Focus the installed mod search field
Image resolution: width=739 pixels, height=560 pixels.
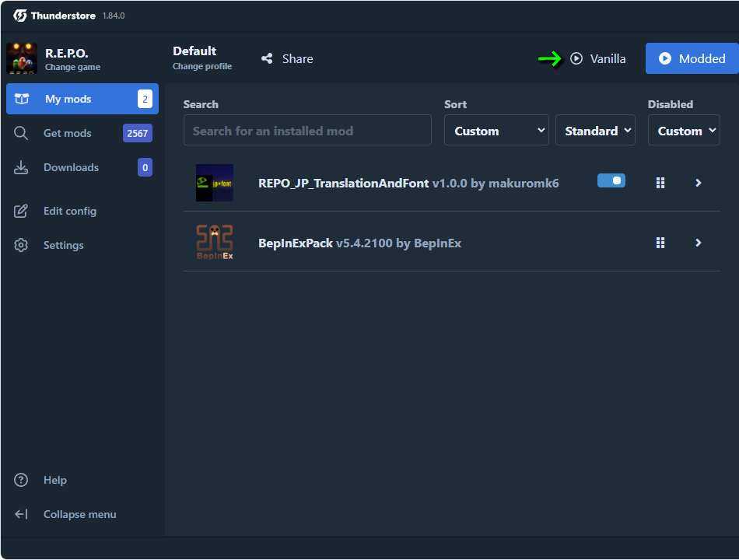307,130
